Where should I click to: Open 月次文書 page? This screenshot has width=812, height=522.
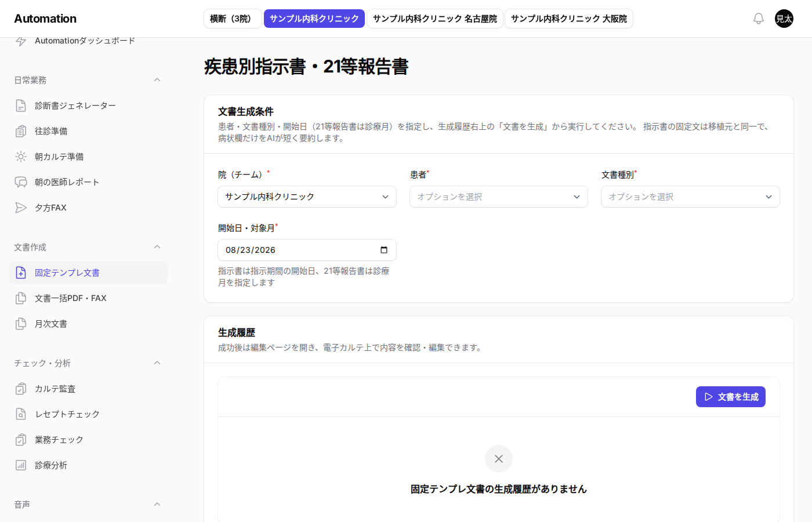click(88, 324)
